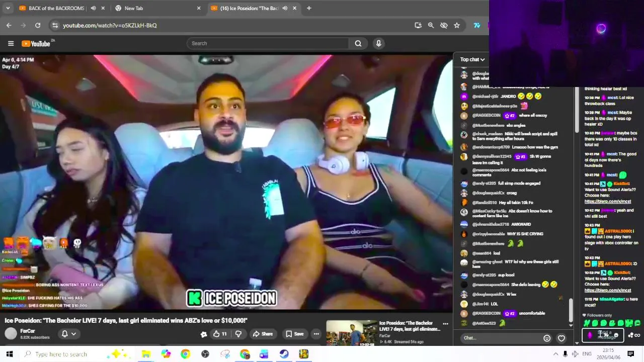Launch Steam from the taskbar
This screenshot has height=362, width=644.
point(284,354)
